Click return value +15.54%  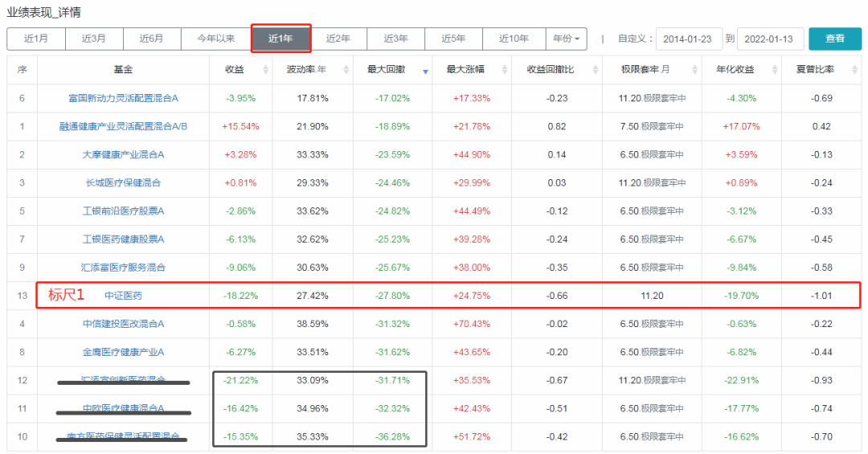click(241, 127)
